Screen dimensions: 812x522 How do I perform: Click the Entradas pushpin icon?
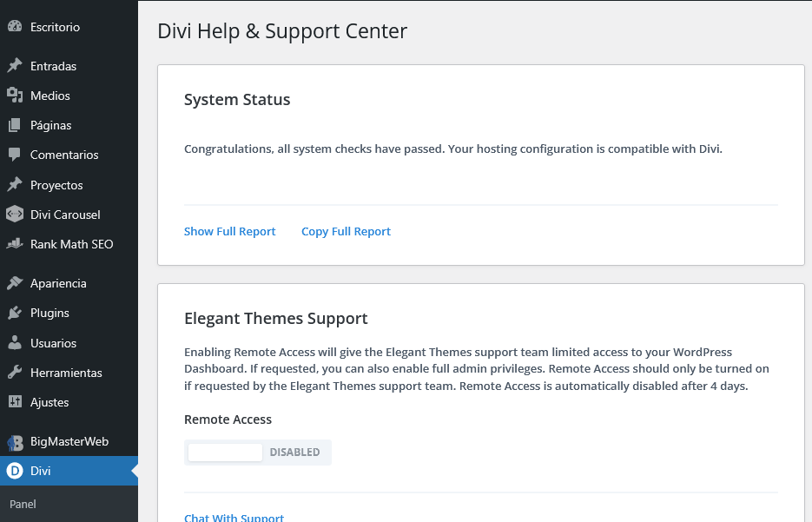14,66
